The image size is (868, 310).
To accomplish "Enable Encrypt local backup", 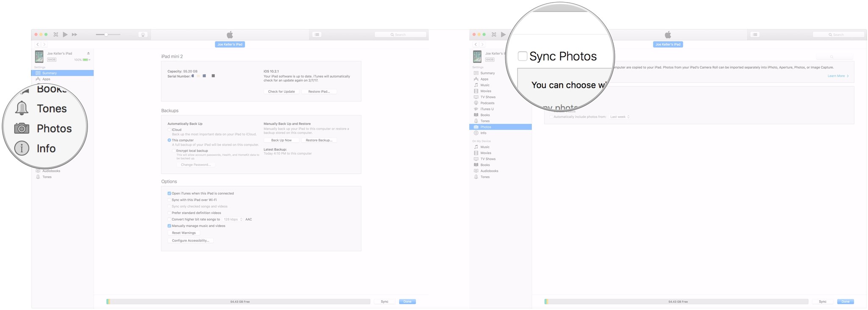I will click(x=173, y=151).
